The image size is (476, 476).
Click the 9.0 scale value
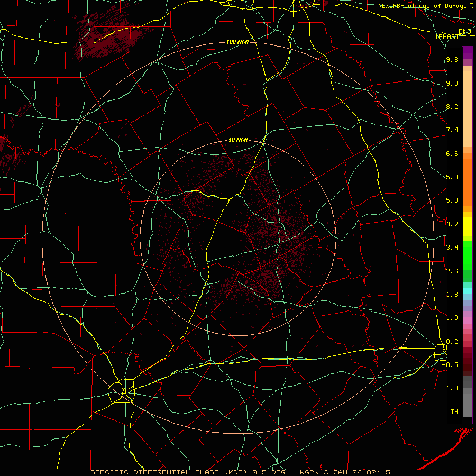[x=452, y=83]
